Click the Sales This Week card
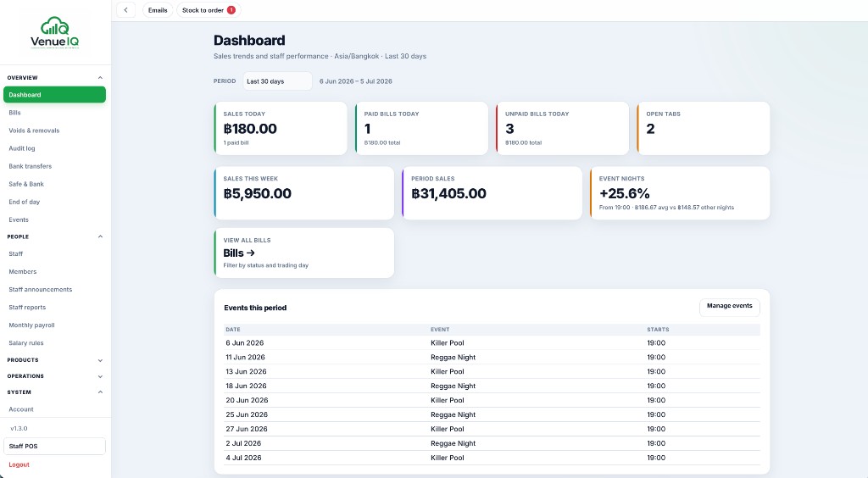The image size is (868, 478). click(x=304, y=193)
